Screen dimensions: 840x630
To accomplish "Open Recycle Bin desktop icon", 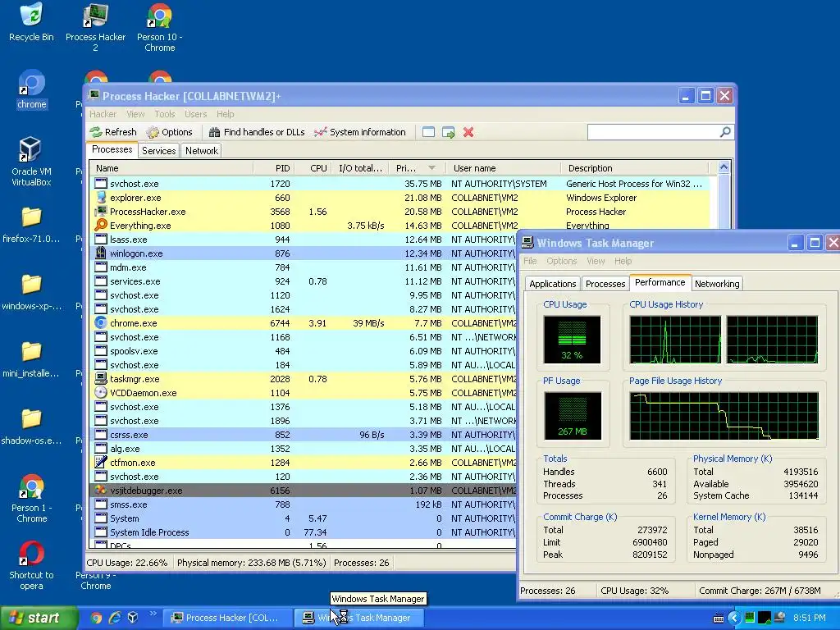I will pos(31,23).
